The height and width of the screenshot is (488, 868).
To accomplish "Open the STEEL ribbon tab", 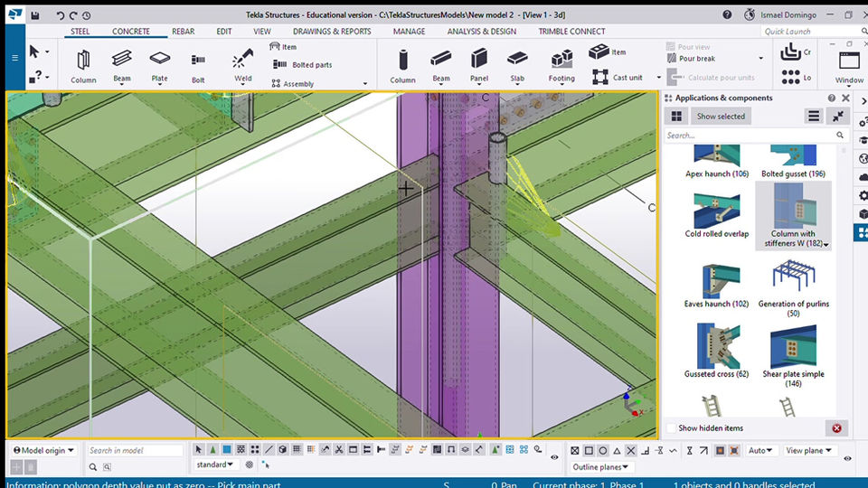I will (80, 32).
